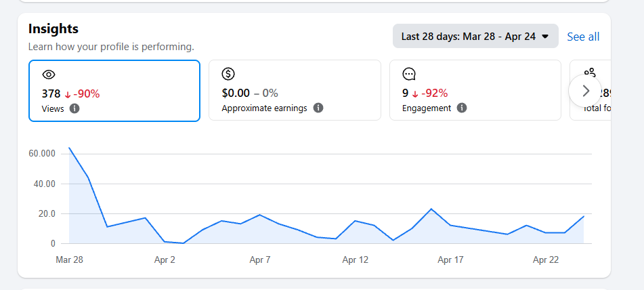The image size is (644, 290).
Task: Select the Views metric card
Action: point(114,91)
